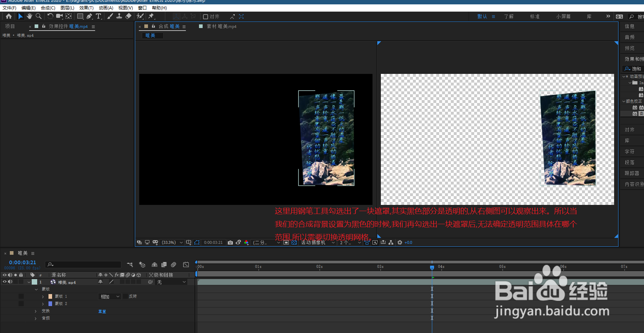Toggle the lock box for 蒙版 2
Image resolution: width=644 pixels, height=333 pixels.
pos(21,304)
